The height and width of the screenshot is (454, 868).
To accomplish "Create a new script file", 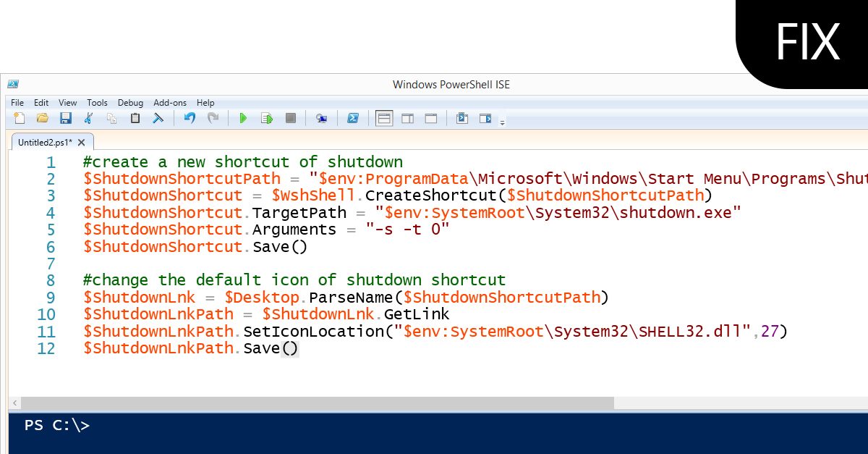I will [19, 117].
